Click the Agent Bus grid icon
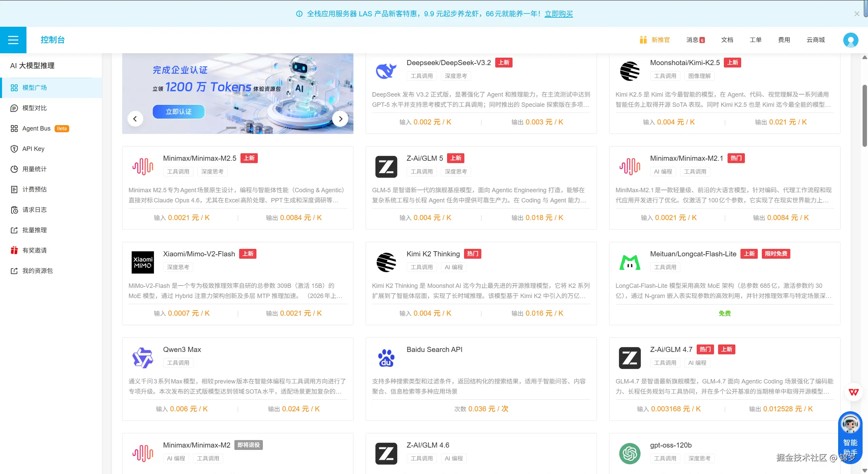The image size is (868, 474). (x=14, y=129)
